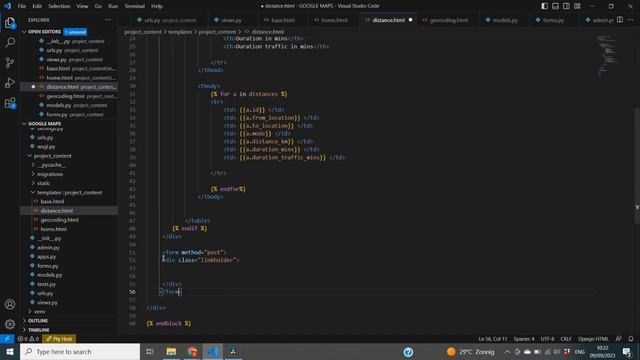Open the Search view in activity bar
The width and height of the screenshot is (640, 360).
pos(10,42)
